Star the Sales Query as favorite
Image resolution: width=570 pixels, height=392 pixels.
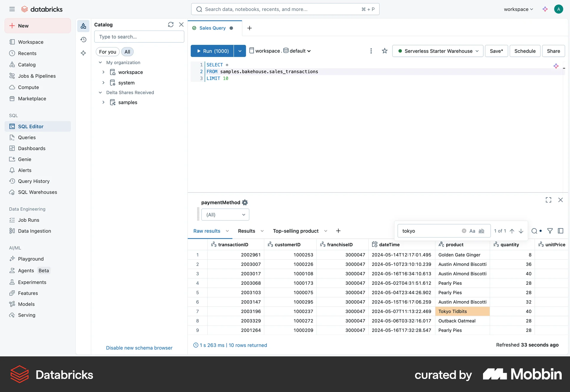click(x=384, y=51)
